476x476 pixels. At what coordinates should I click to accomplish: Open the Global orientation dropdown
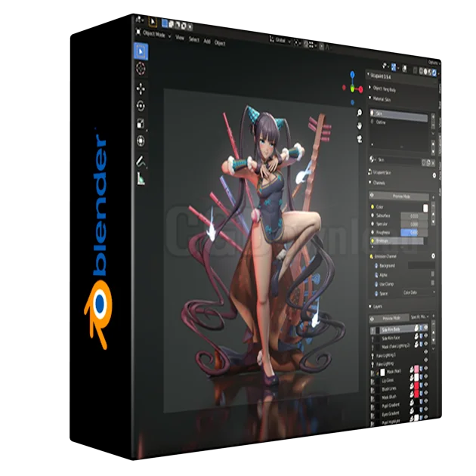coord(280,40)
